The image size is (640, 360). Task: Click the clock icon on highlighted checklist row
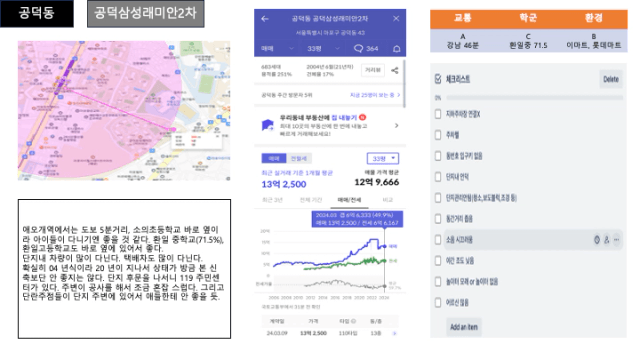tap(597, 240)
